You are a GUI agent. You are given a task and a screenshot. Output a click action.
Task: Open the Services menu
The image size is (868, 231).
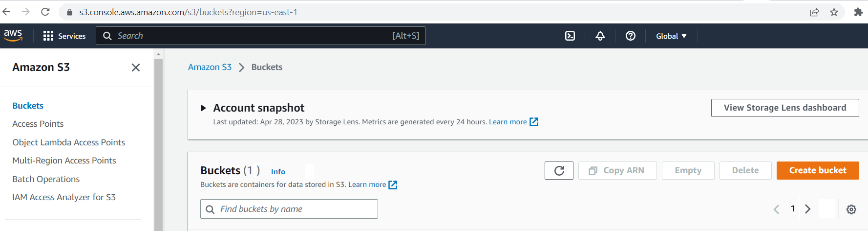click(64, 36)
